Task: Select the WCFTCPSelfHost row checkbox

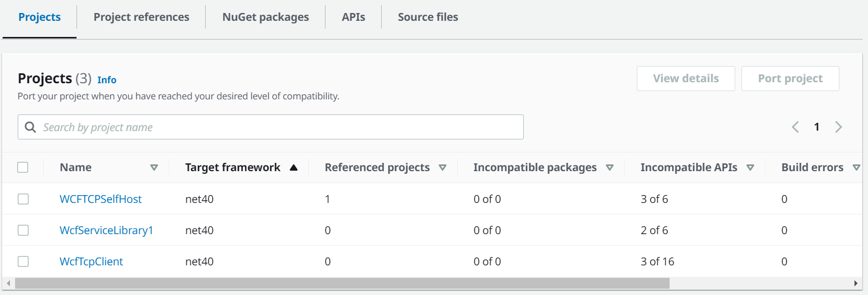Action: tap(23, 199)
